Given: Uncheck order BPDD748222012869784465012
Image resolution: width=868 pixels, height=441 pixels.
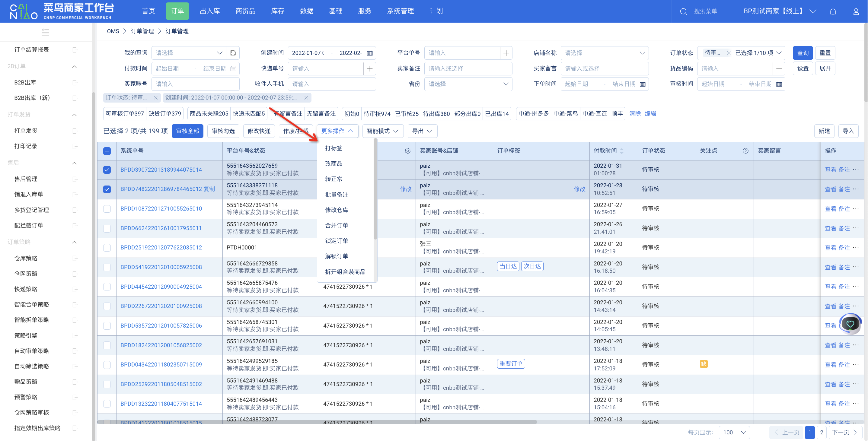Looking at the screenshot, I should tap(107, 189).
